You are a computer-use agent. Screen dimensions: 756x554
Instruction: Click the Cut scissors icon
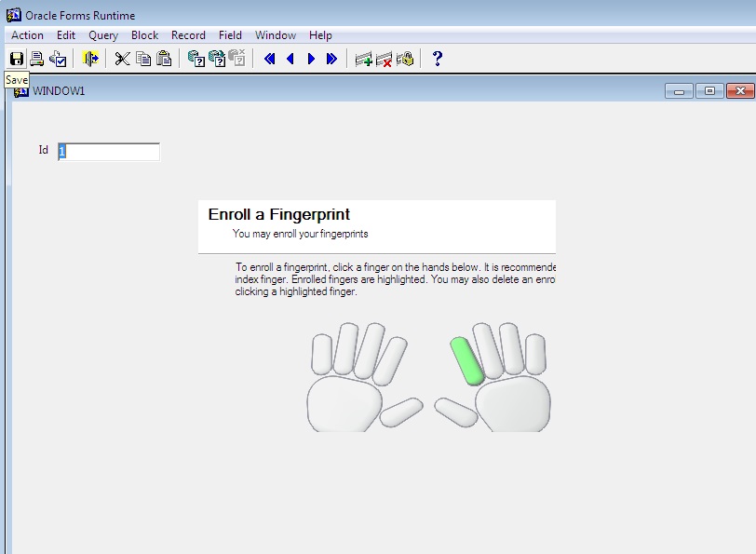pos(122,59)
